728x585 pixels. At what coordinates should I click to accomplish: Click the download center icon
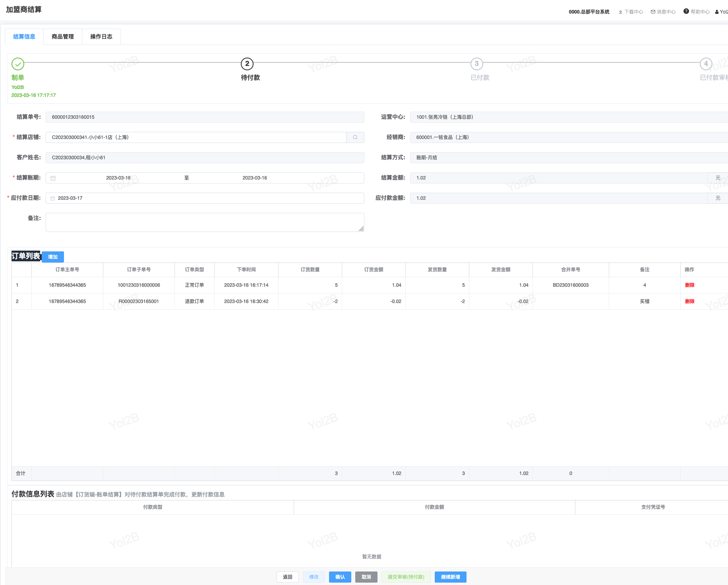tap(620, 12)
